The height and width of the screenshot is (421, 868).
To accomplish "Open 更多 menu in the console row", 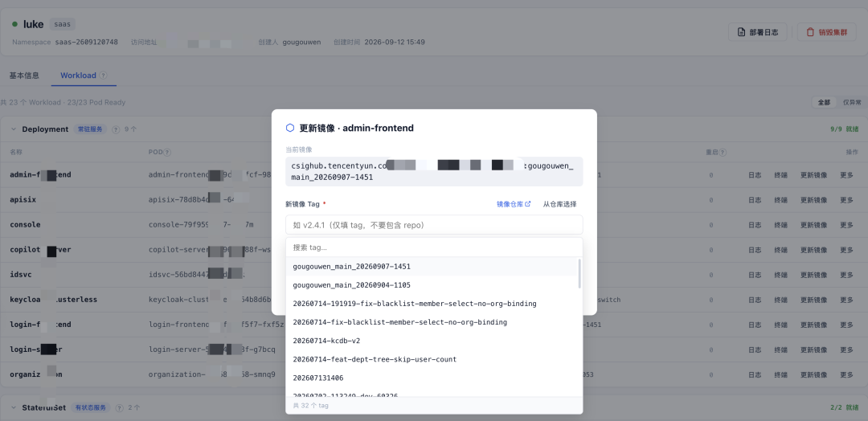I will point(846,225).
